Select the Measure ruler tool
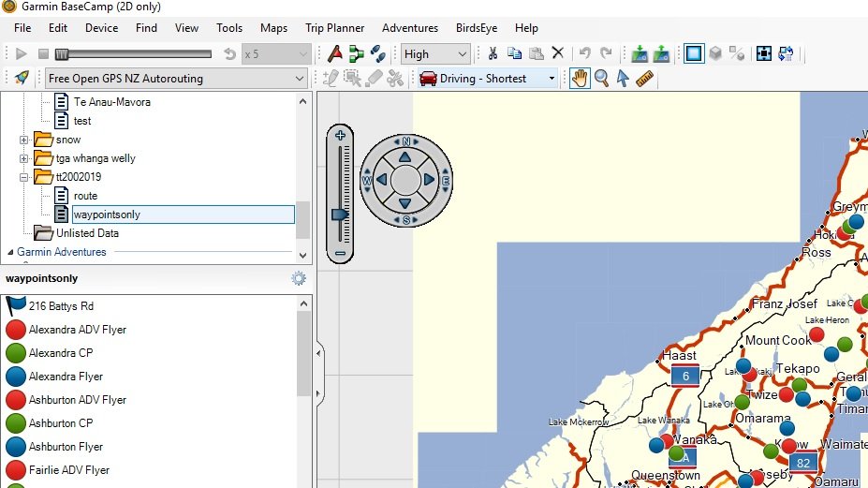The height and width of the screenshot is (488, 868). pyautogui.click(x=644, y=79)
